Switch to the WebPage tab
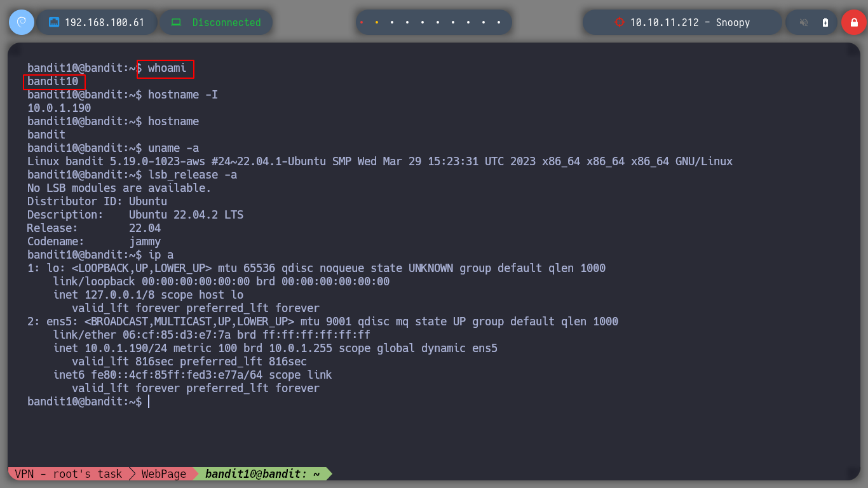This screenshot has height=488, width=868. tap(164, 474)
